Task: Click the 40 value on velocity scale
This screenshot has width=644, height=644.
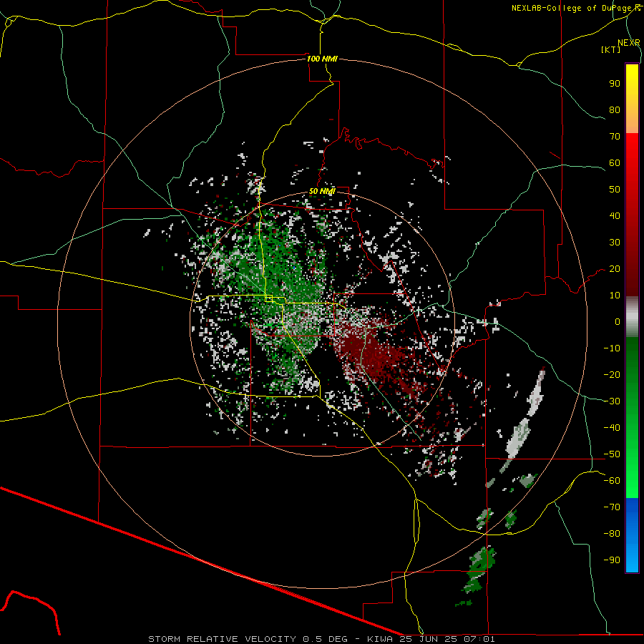Action: tap(615, 216)
